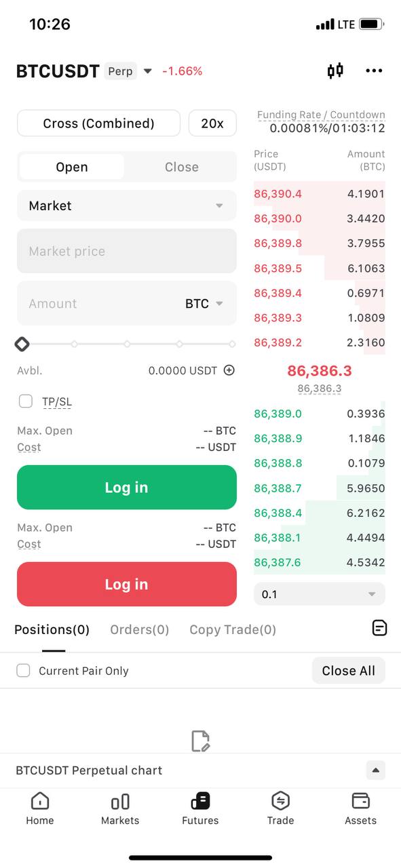401x868 pixels.
Task: Go to the Home tab icon
Action: click(x=40, y=801)
